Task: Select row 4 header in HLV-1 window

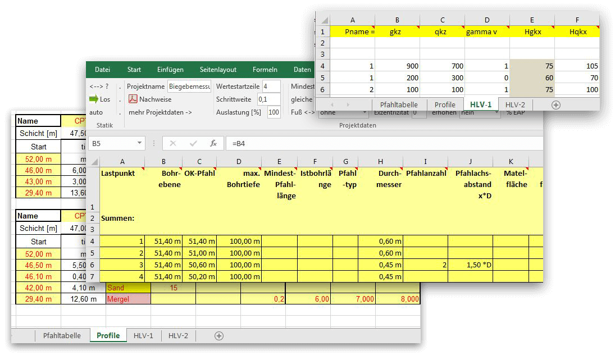Action: tap(323, 66)
